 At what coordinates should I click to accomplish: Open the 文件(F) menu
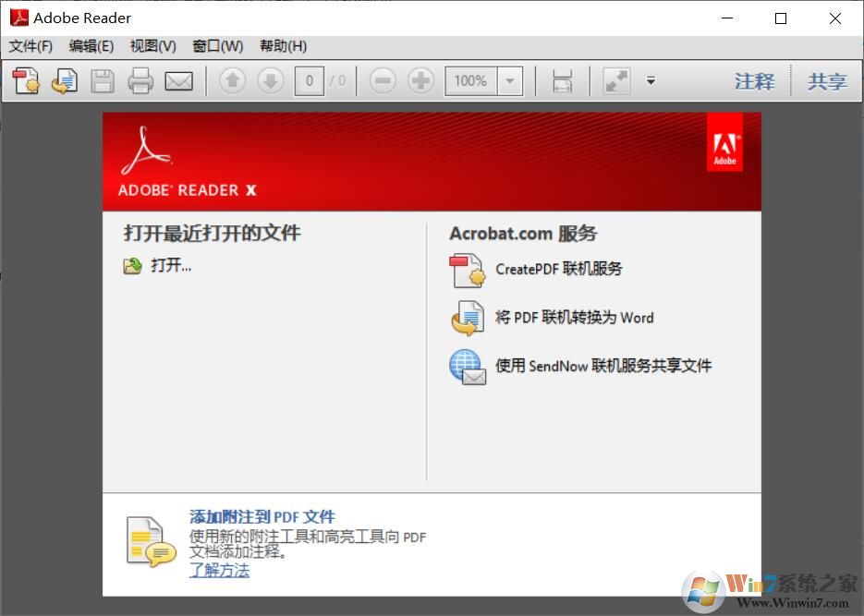click(x=29, y=46)
